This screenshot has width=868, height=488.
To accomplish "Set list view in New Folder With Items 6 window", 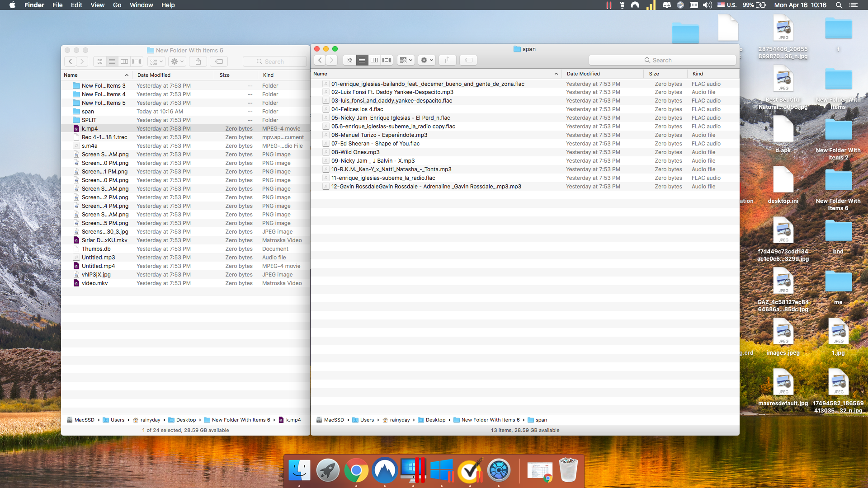I will click(x=112, y=61).
